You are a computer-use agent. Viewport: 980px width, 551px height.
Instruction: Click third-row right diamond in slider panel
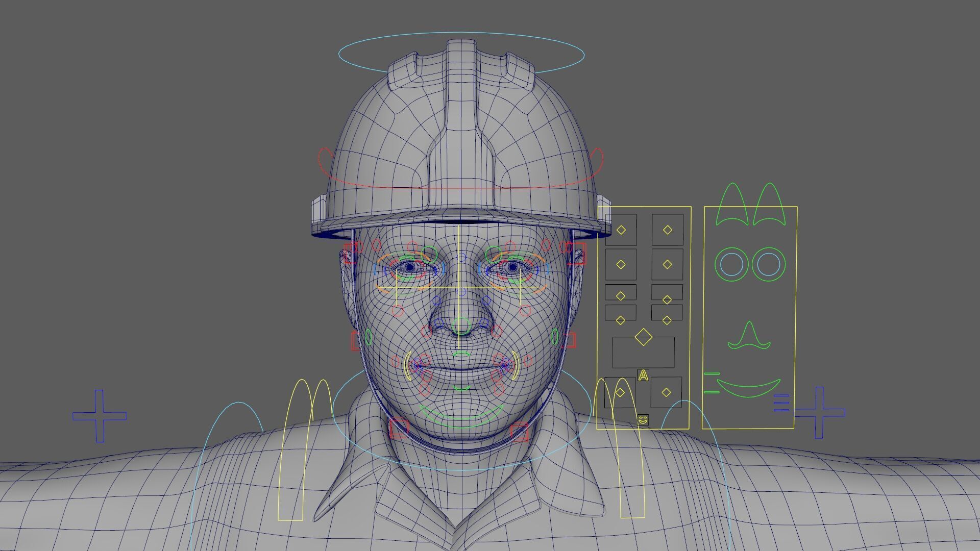click(x=667, y=299)
